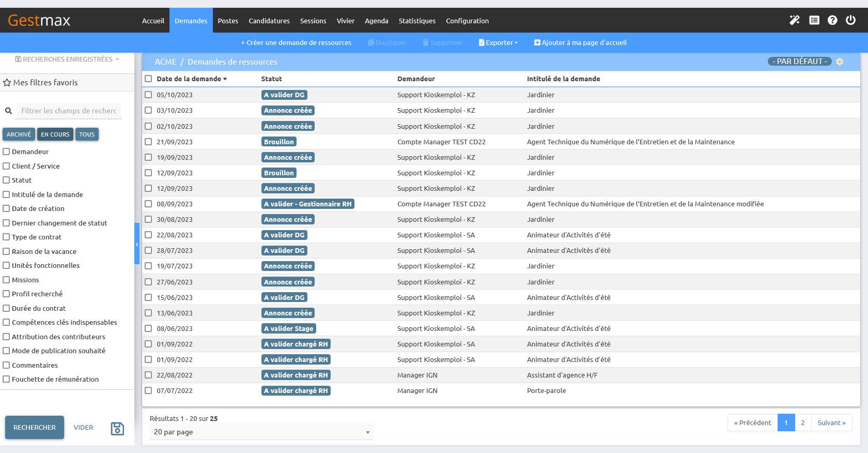
Task: Click the RECHERCHER button
Action: point(35,427)
